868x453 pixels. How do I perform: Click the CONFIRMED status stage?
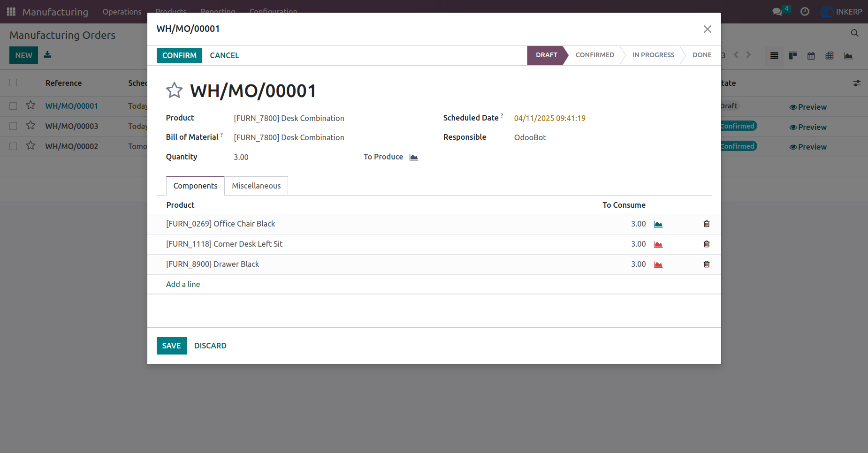[594, 55]
